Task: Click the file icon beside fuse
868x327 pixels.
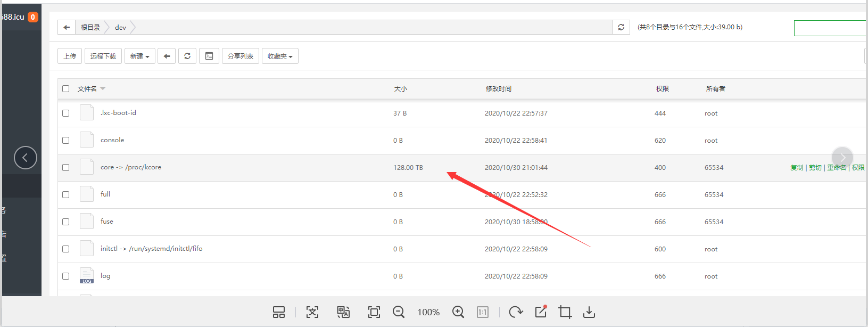Action: point(87,222)
